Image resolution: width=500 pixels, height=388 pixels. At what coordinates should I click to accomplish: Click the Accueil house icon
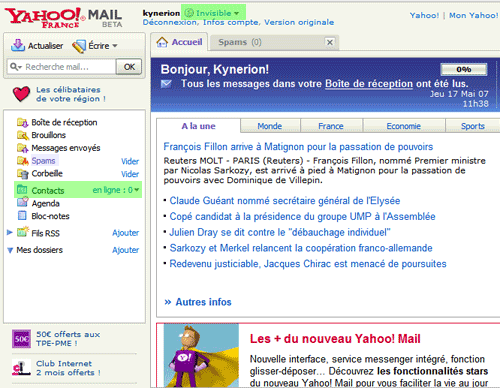pyautogui.click(x=162, y=42)
